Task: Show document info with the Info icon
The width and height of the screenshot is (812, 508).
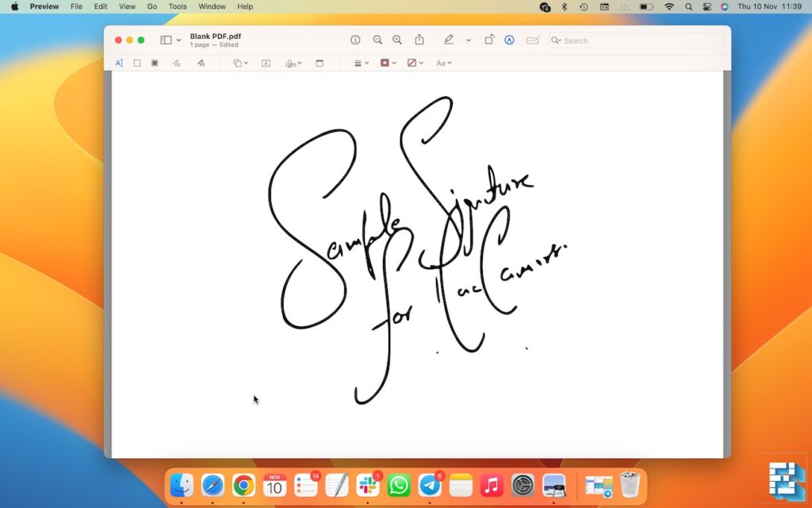Action: click(x=354, y=40)
